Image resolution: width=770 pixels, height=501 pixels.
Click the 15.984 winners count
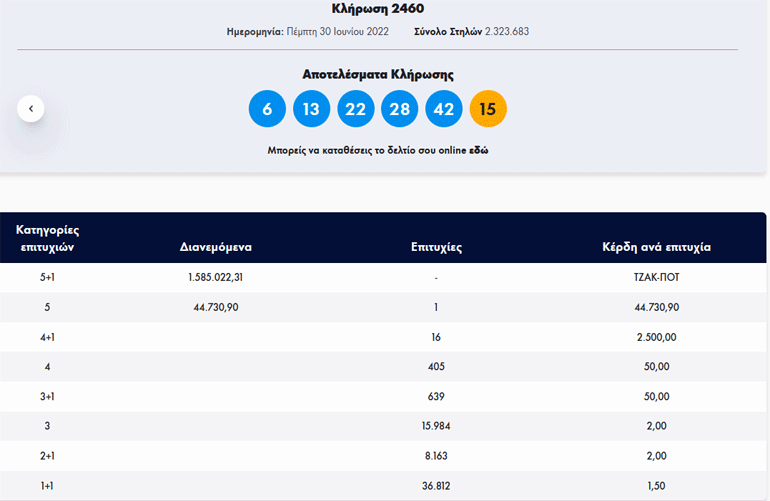tap(436, 427)
